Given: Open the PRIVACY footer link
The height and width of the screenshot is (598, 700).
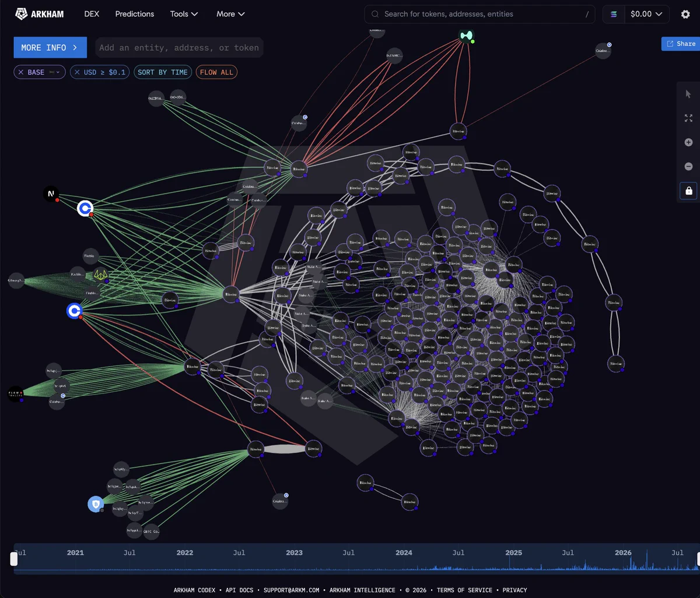Looking at the screenshot, I should tap(514, 590).
